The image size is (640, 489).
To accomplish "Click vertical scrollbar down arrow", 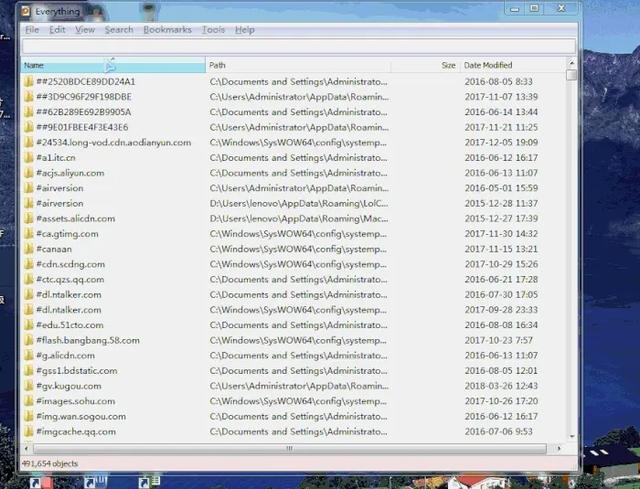I will click(x=571, y=436).
